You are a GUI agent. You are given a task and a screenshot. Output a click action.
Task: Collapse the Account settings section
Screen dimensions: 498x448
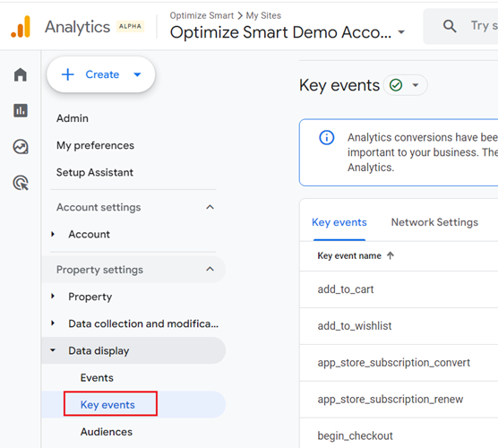click(210, 207)
